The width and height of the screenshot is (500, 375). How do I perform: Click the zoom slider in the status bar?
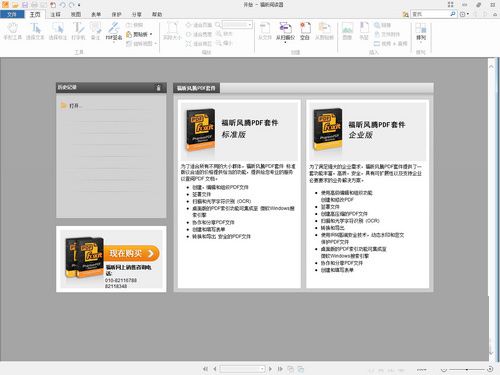coord(467,369)
